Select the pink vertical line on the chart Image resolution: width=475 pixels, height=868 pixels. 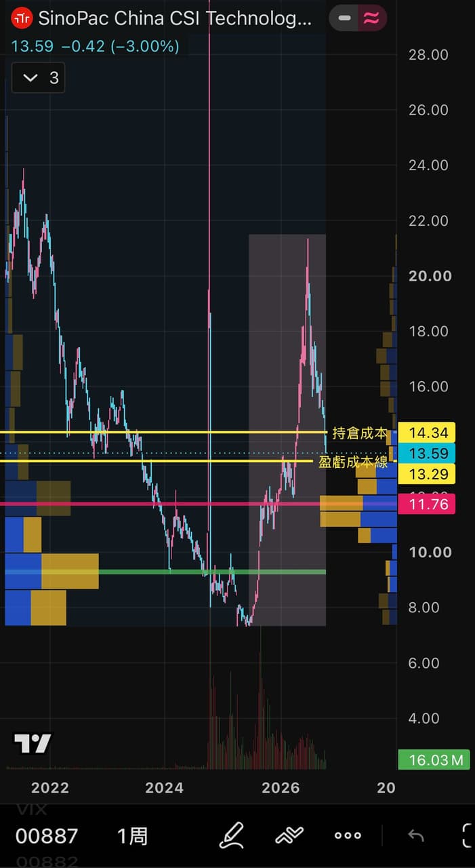coord(209,156)
